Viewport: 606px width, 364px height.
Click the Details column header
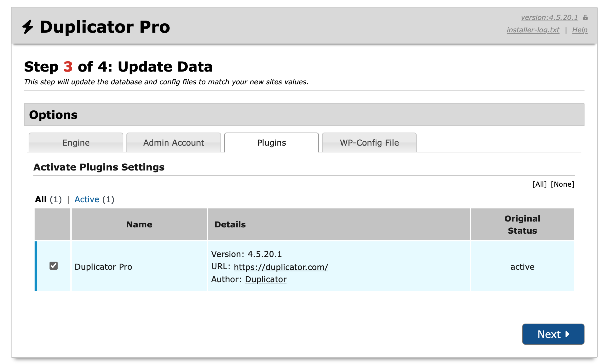click(339, 224)
